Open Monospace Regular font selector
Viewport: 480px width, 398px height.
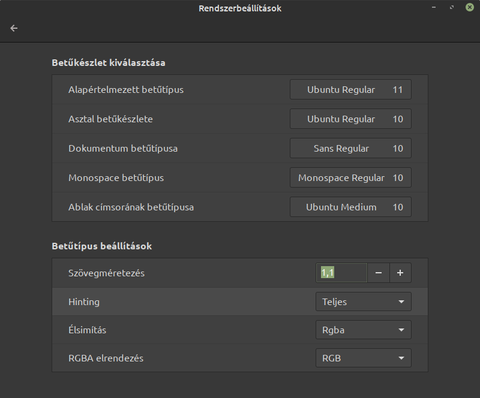pos(351,178)
